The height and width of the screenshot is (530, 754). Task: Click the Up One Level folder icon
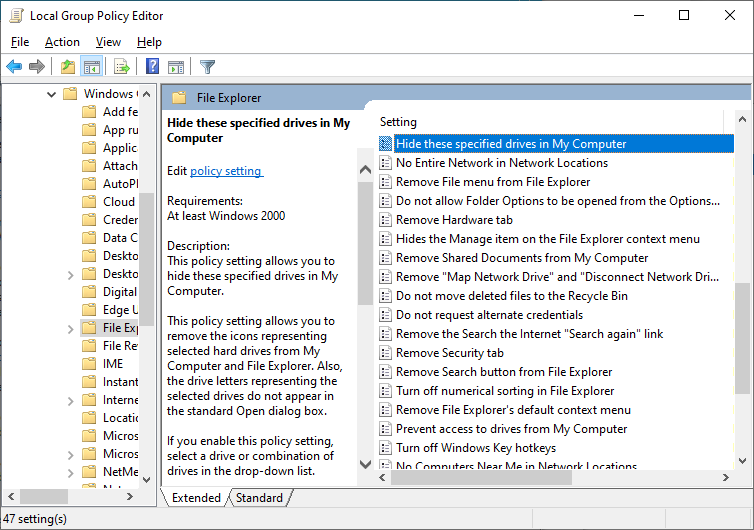(67, 67)
